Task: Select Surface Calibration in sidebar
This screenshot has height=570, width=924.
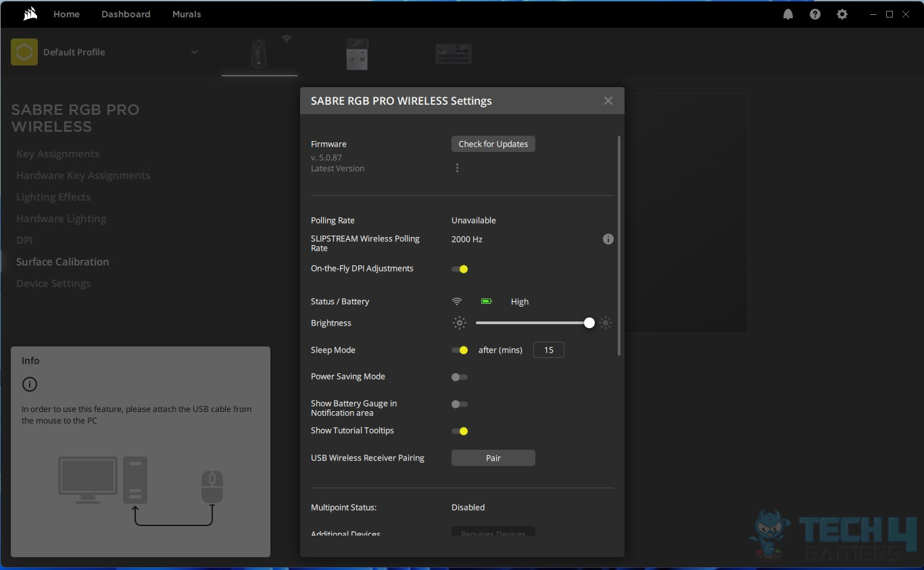Action: 63,262
